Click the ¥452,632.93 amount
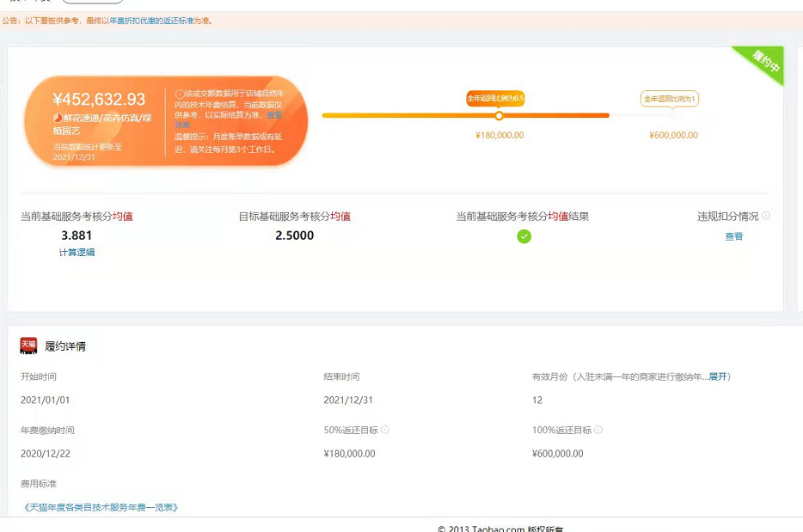Viewport: 803px width, 532px height. click(100, 99)
